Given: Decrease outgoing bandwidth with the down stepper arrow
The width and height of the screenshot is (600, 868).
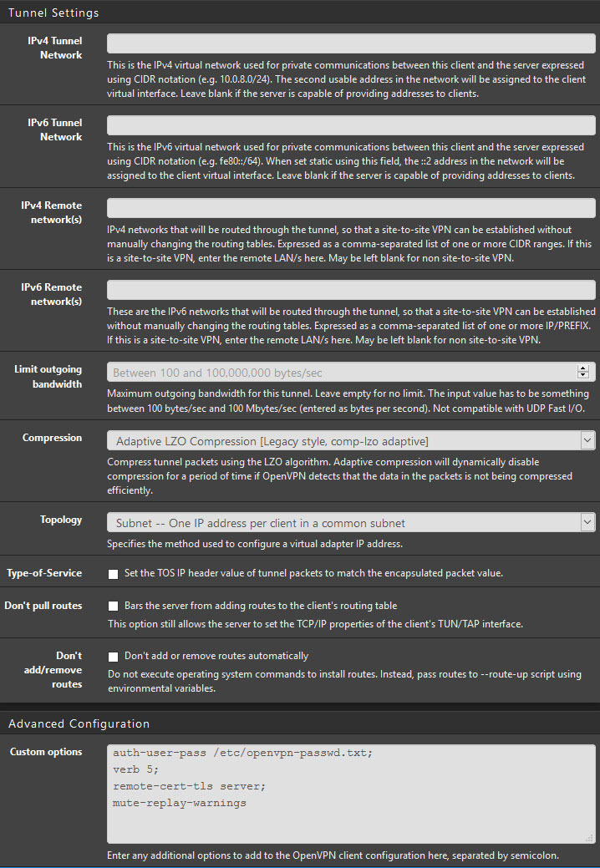Looking at the screenshot, I should [x=582, y=376].
